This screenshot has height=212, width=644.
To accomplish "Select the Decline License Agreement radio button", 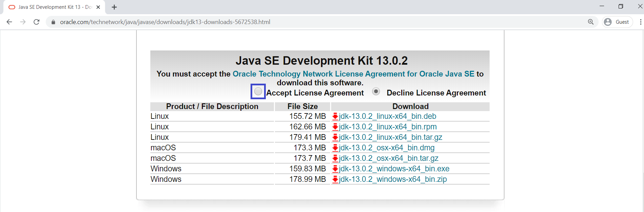I will [x=376, y=91].
